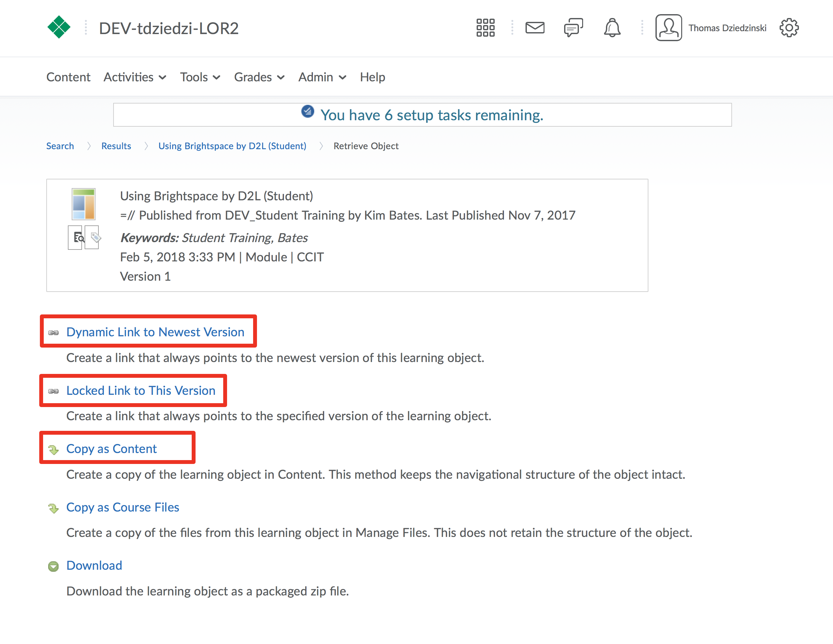Click the setup tasks checkmark icon
Image resolution: width=833 pixels, height=644 pixels.
pos(307,111)
